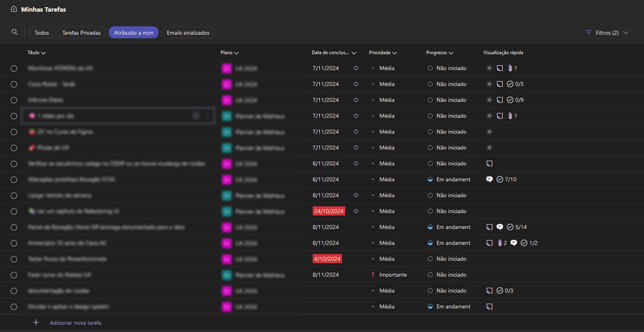Complete the task with Importante priority
The image size is (644, 332).
[14, 275]
